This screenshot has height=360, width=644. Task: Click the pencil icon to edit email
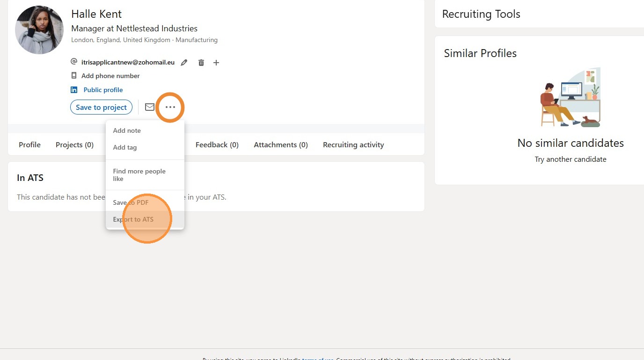point(184,63)
